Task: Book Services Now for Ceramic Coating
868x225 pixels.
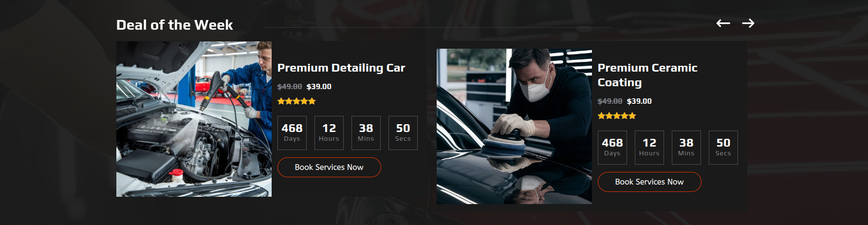Action: (649, 182)
